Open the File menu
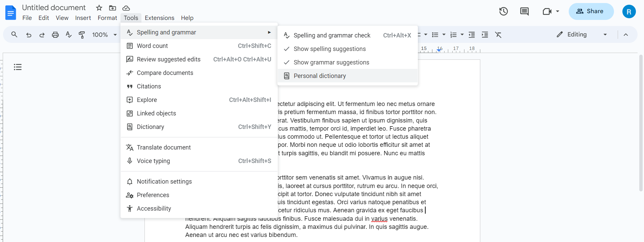The width and height of the screenshot is (644, 242). pos(27,18)
